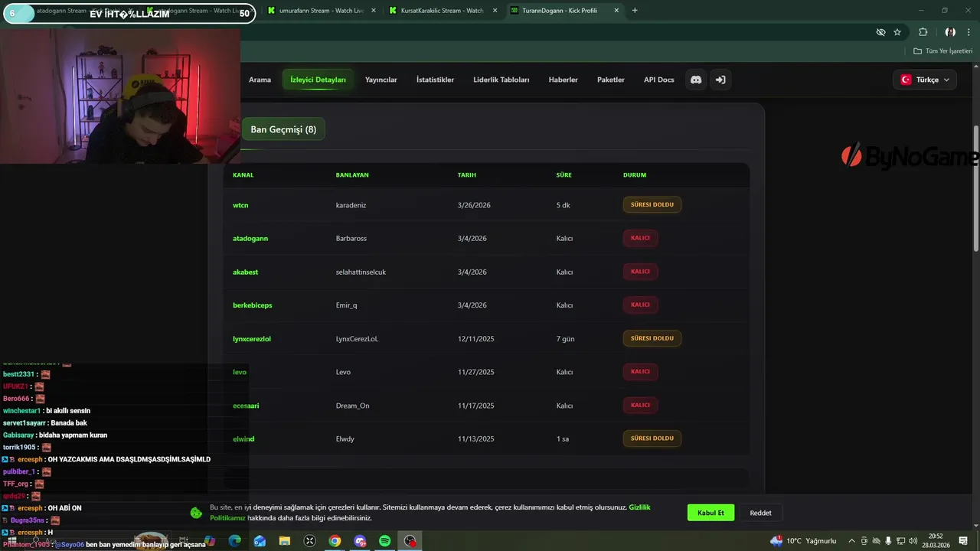Open a new browser tab with plus
This screenshot has height=551, width=980.
tap(635, 11)
